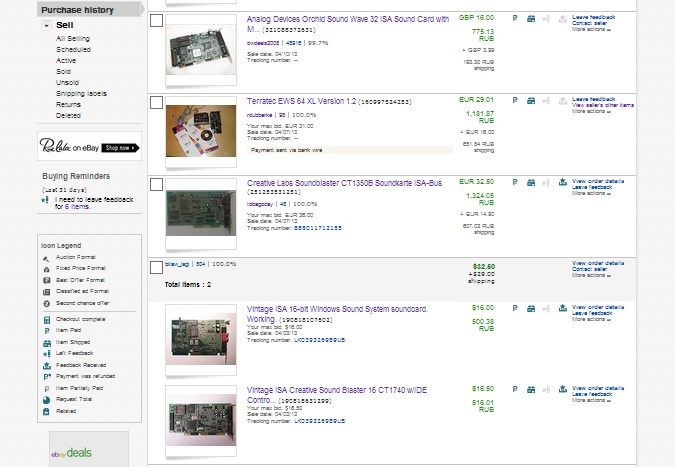
Task: Open Unsold items in sidebar
Action: tap(67, 83)
